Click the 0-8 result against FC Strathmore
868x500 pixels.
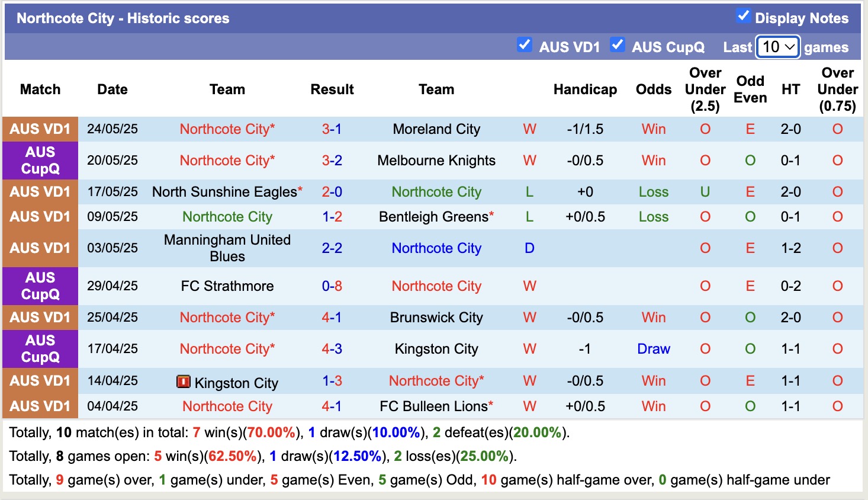point(332,286)
